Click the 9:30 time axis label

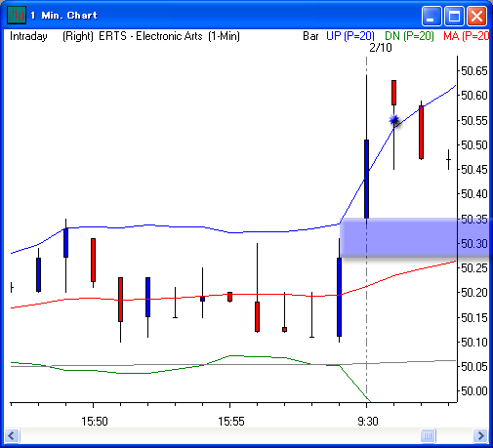pos(368,422)
